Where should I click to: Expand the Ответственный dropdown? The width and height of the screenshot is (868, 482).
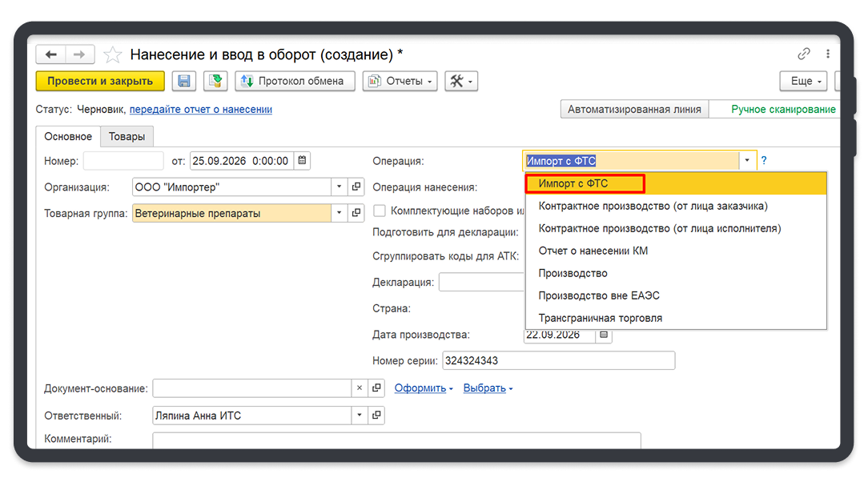[360, 415]
